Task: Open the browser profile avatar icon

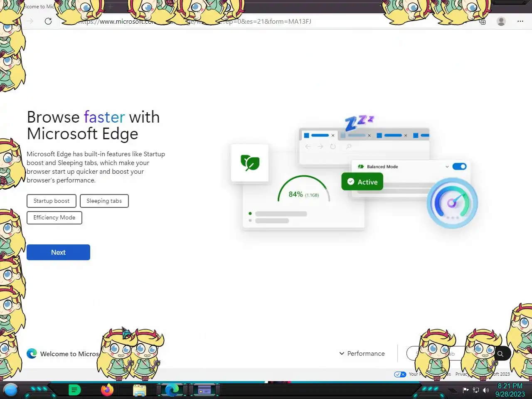Action: coord(501,21)
